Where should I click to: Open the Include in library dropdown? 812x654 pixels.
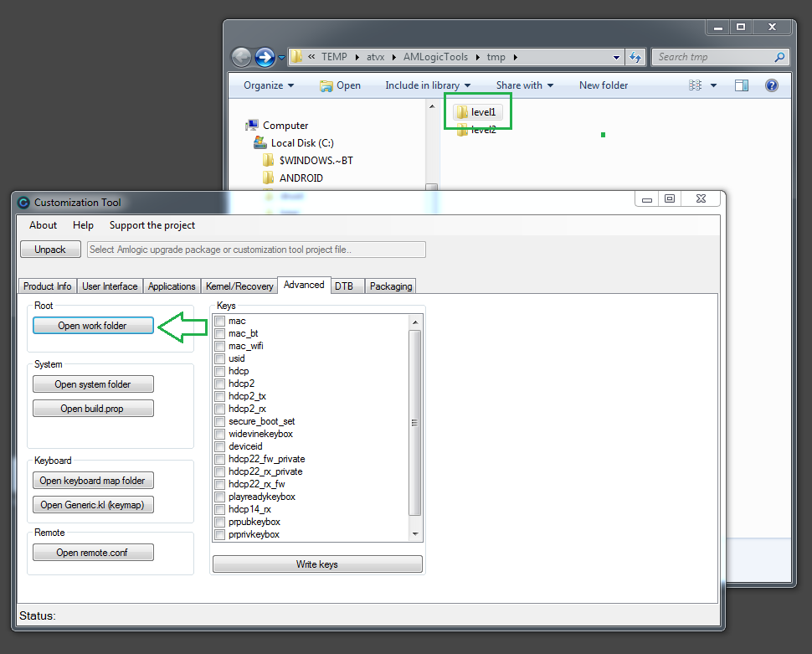tap(428, 85)
